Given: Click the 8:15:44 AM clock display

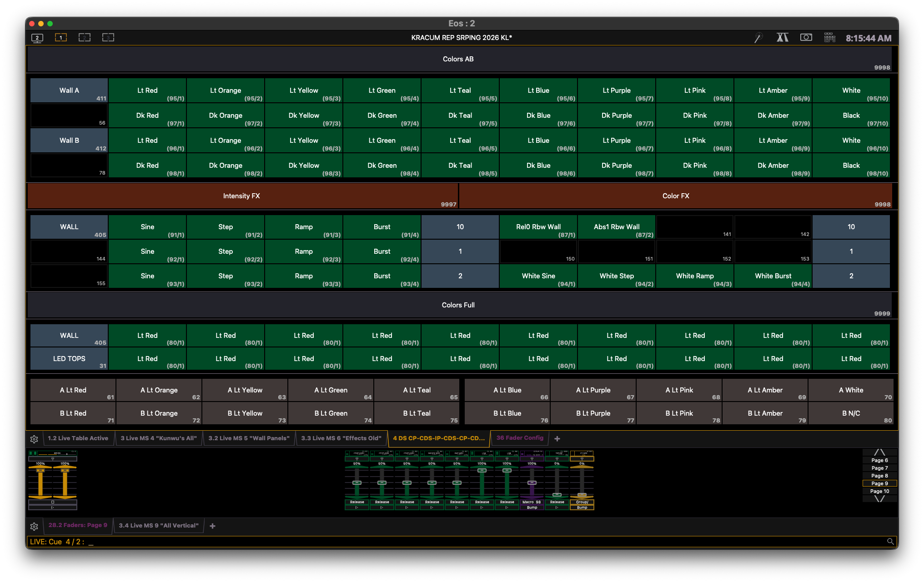Looking at the screenshot, I should (868, 38).
